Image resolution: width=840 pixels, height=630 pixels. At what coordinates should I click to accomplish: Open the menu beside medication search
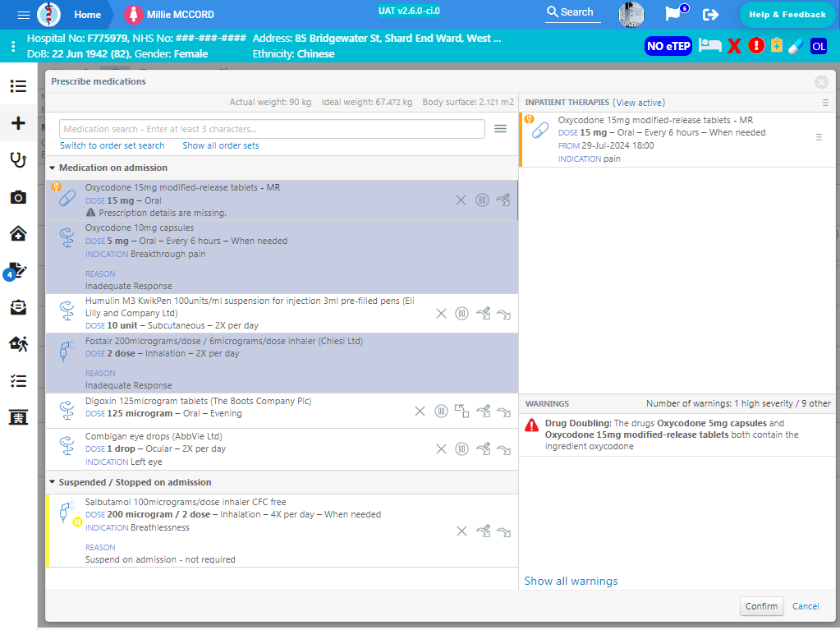pyautogui.click(x=500, y=129)
